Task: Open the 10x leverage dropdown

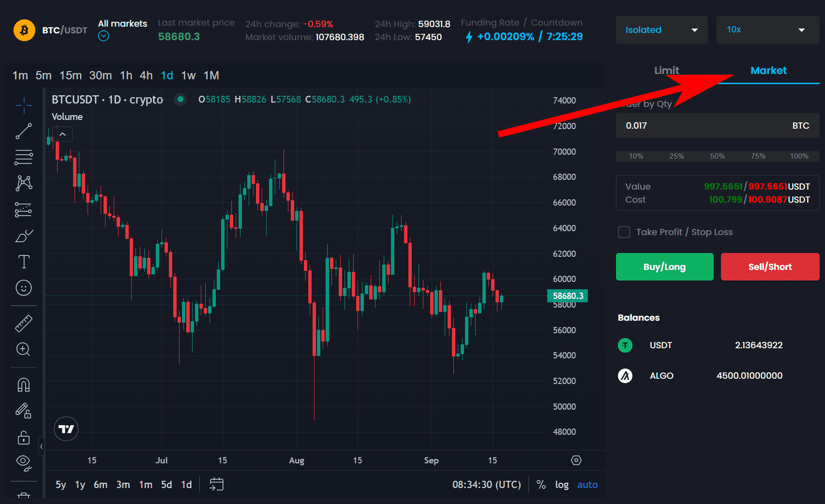Action: click(768, 30)
